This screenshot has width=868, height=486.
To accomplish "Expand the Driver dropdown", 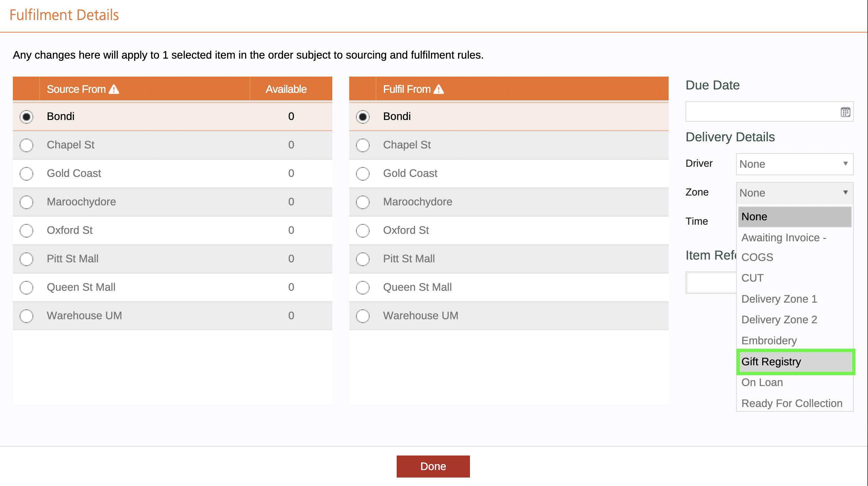I will pyautogui.click(x=794, y=164).
